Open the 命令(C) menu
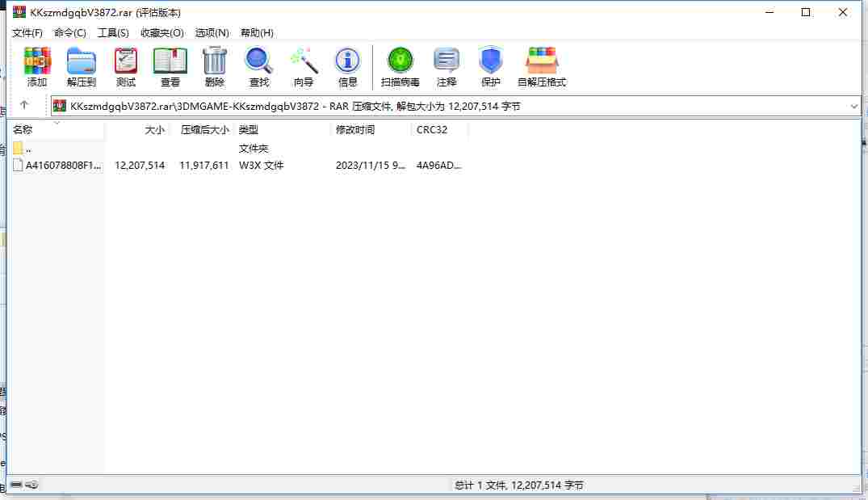This screenshot has height=500, width=868. pyautogui.click(x=69, y=32)
